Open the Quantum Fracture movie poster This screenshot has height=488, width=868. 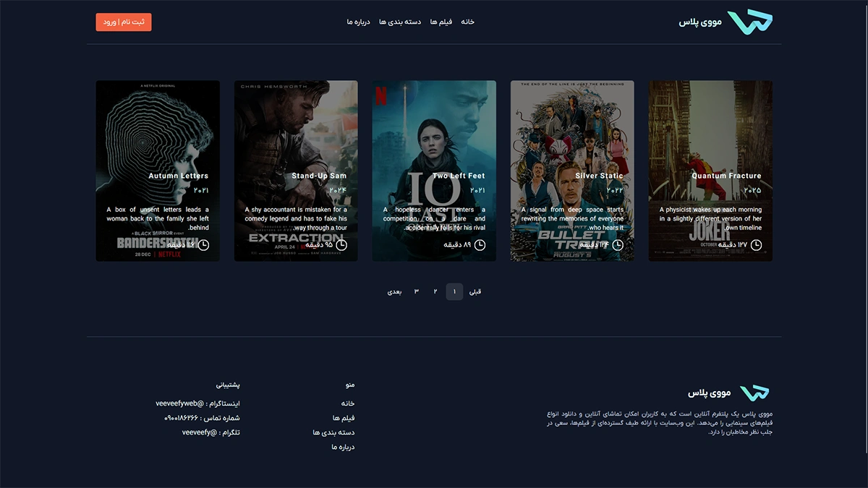coord(710,171)
